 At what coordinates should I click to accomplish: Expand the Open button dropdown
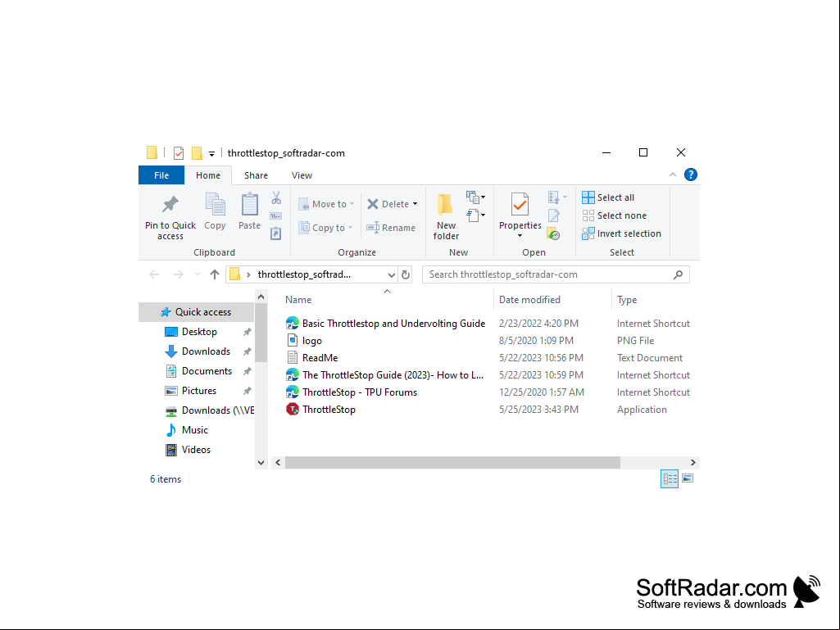(565, 197)
